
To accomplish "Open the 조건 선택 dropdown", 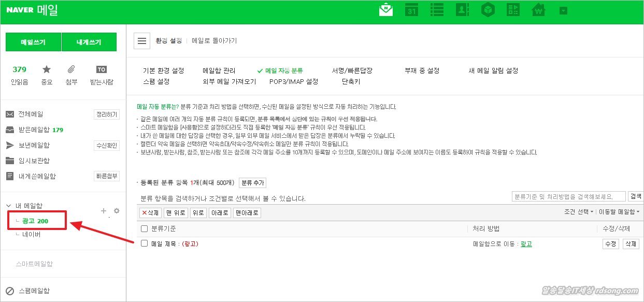I will 579,212.
